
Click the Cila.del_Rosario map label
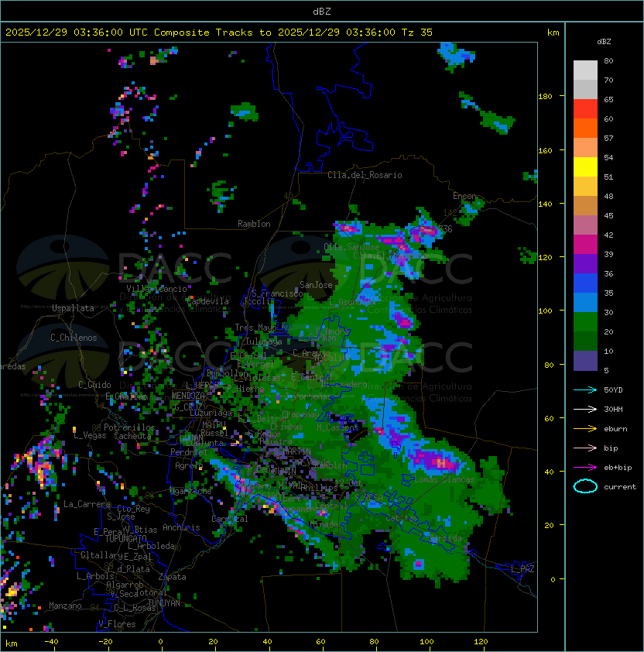pyautogui.click(x=365, y=175)
